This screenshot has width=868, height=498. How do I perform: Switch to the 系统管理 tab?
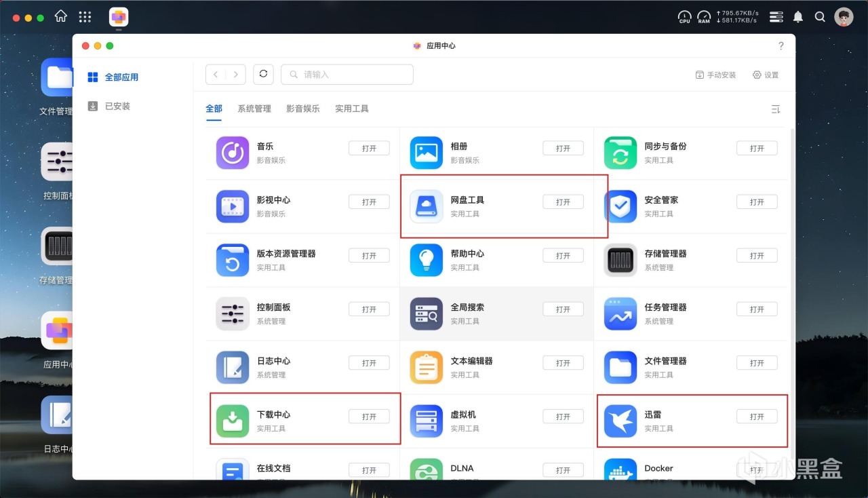click(x=254, y=109)
